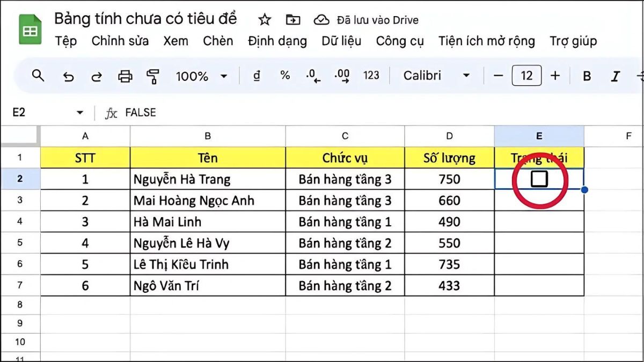Select the Chức vụ header cell
Screen dimensions: 644x362
coord(345,158)
